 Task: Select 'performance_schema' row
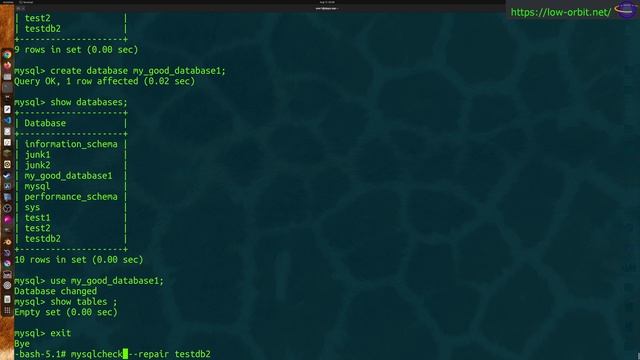[71, 197]
